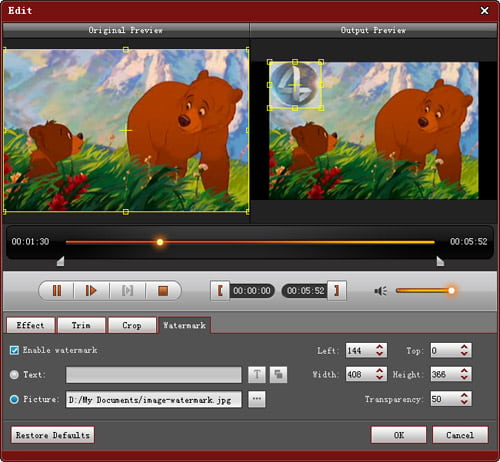Increase the Left value stepper
This screenshot has width=500, height=462.
point(379,347)
